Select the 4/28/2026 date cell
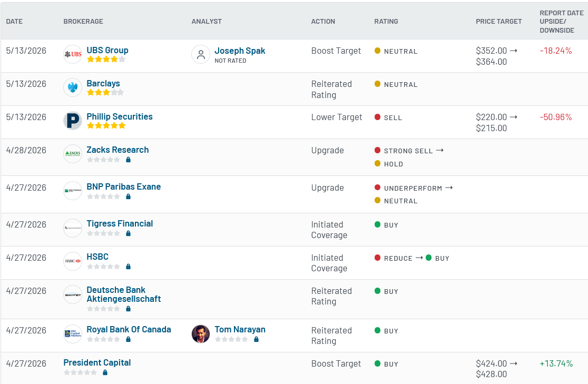Viewport: 588px width, 384px height. click(26, 150)
